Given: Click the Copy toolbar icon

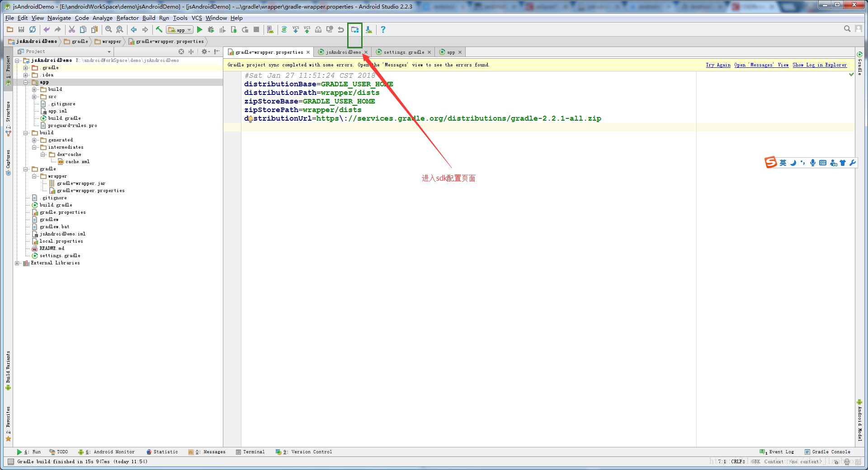Looking at the screenshot, I should tap(83, 29).
